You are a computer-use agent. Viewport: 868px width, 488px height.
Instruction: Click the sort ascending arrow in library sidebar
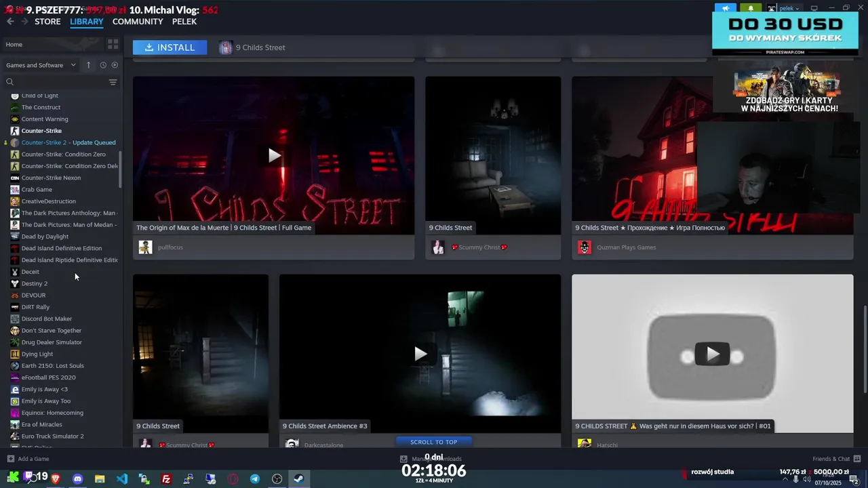click(88, 65)
